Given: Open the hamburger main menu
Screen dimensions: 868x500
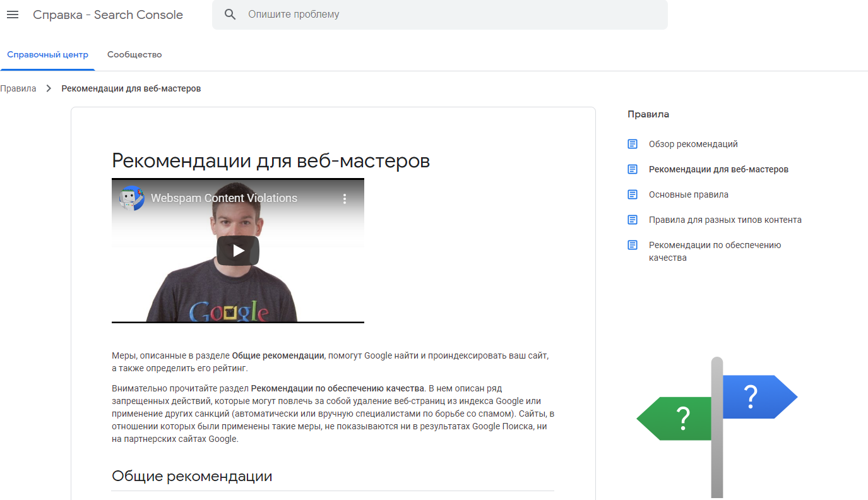Looking at the screenshot, I should 13,15.
